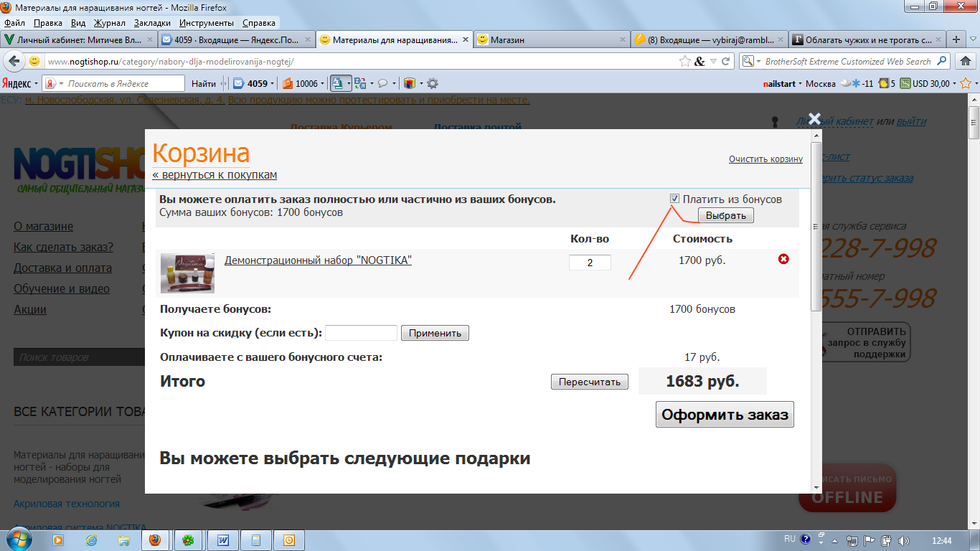Click the colorful cube toolbar icon
This screenshot has height=551, width=980.
tap(410, 83)
